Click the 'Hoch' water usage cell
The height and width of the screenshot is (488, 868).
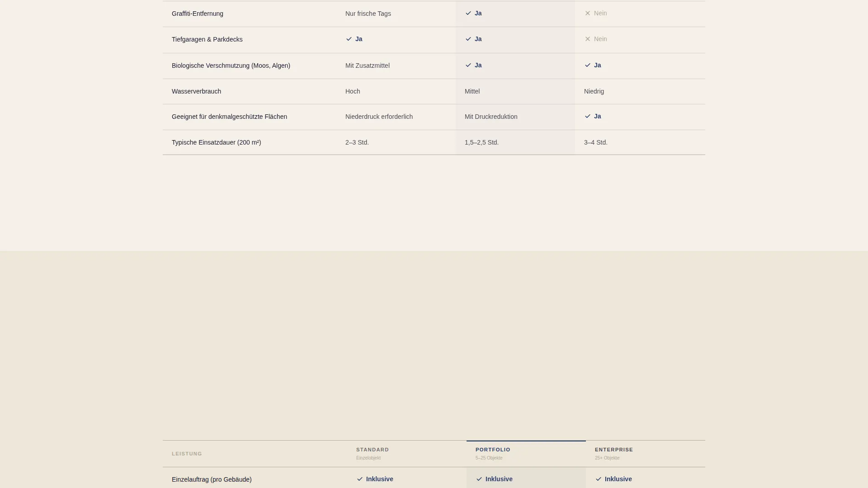353,91
